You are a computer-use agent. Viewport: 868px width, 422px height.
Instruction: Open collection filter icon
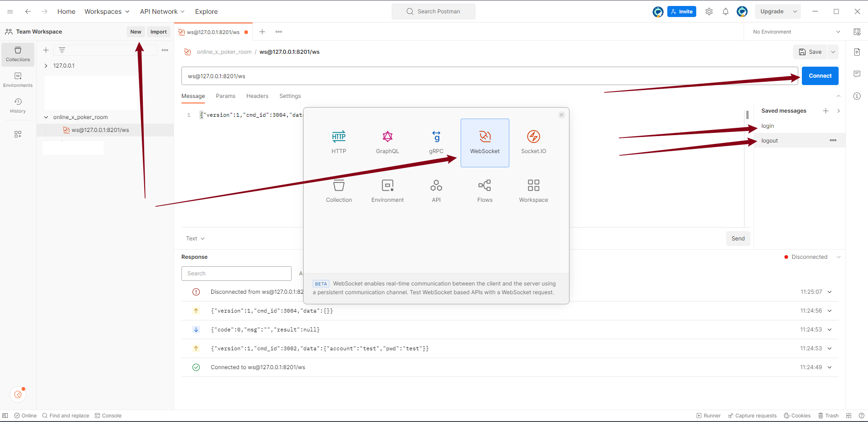(x=62, y=50)
